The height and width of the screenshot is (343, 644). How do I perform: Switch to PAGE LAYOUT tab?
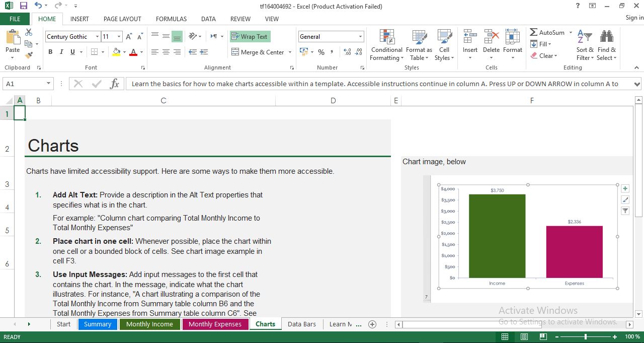point(122,19)
